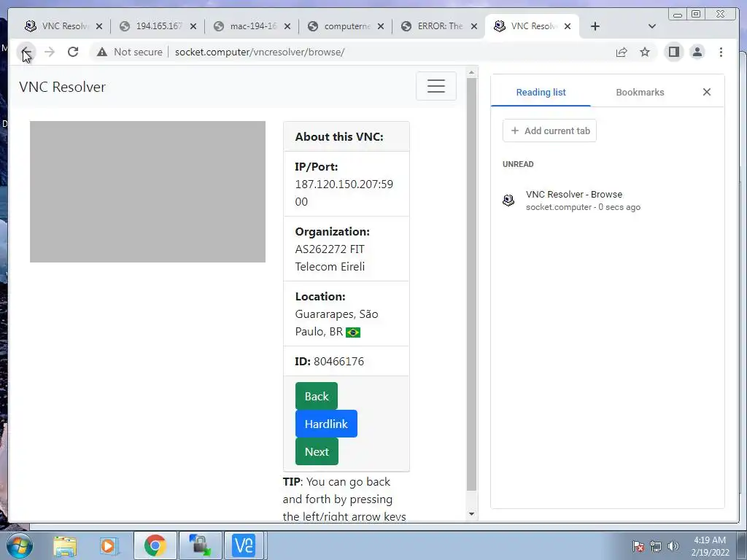The width and height of the screenshot is (747, 560).
Task: Click the volume speaker tray icon
Action: [673, 546]
